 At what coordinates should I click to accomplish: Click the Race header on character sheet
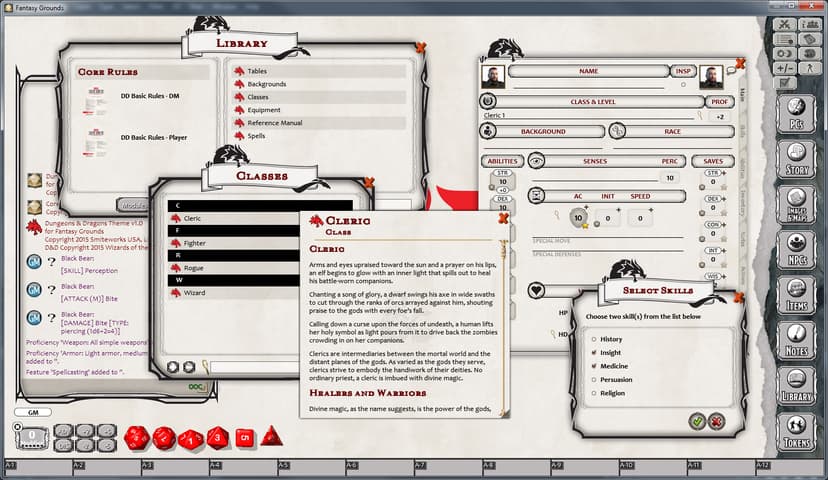coord(672,131)
